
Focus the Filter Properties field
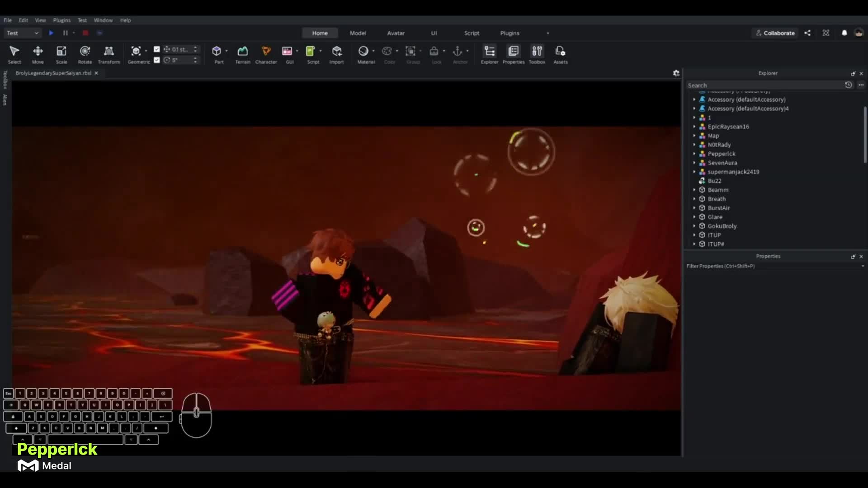pos(772,266)
